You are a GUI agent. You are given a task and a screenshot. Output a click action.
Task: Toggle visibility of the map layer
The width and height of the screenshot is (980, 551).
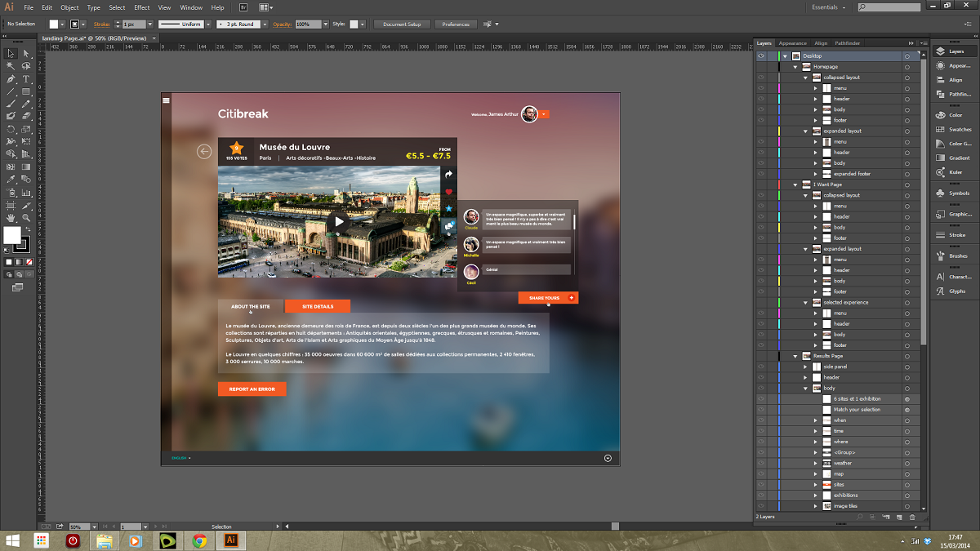click(x=761, y=473)
